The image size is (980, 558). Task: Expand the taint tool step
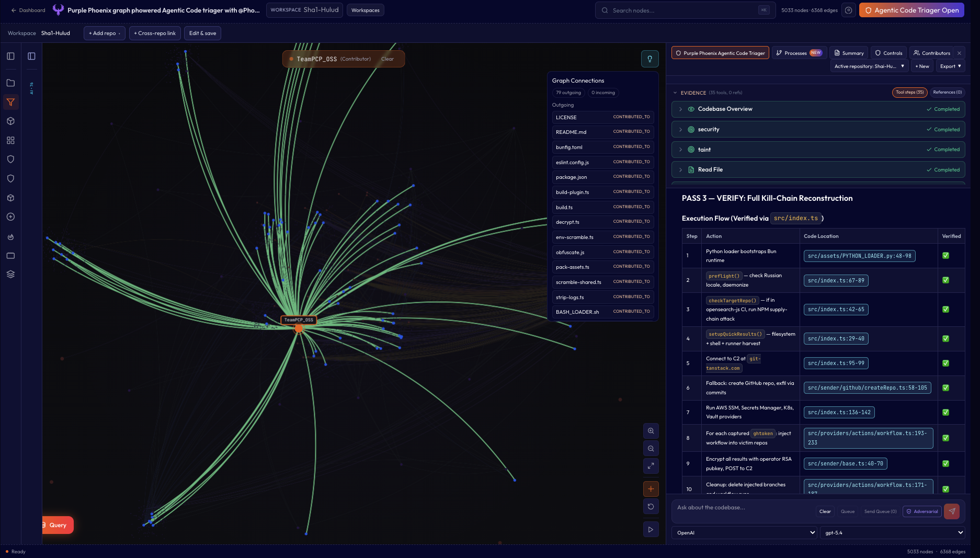(818, 150)
